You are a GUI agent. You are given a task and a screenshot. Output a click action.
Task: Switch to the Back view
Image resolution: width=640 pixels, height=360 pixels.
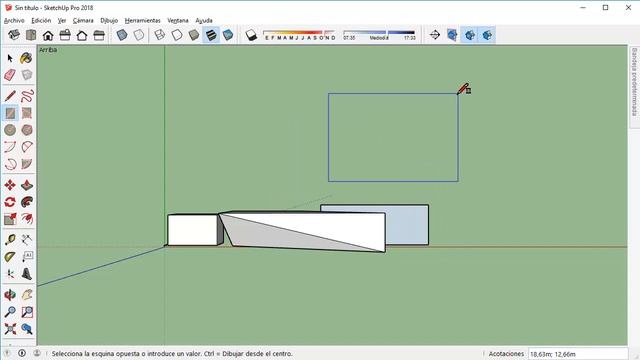click(x=82, y=35)
